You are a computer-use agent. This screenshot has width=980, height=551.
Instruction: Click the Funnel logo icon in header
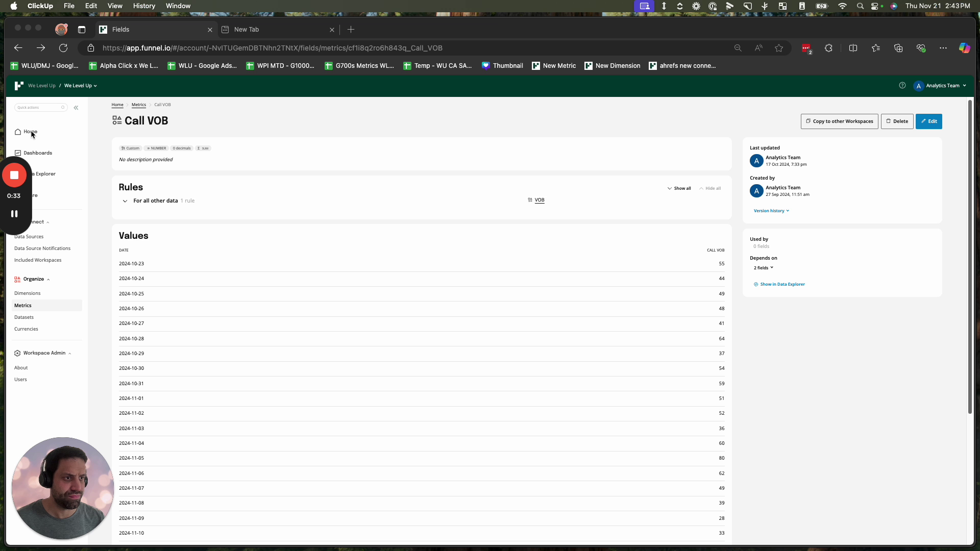point(19,86)
